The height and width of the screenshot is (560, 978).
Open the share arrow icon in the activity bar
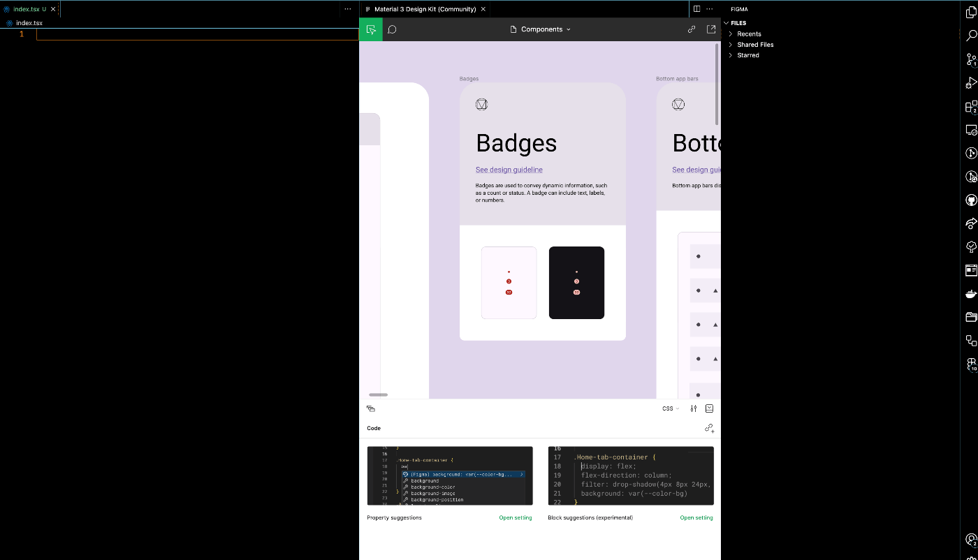(x=971, y=223)
